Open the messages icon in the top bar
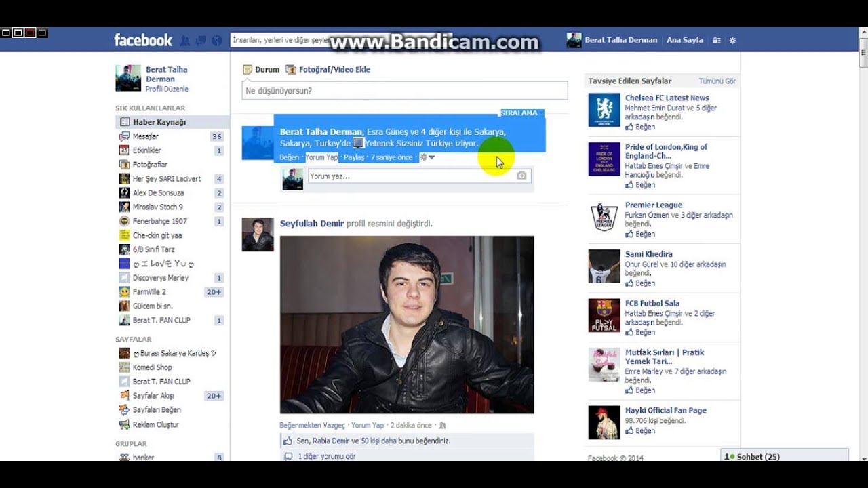Screen dimensions: 868x488 [201, 41]
